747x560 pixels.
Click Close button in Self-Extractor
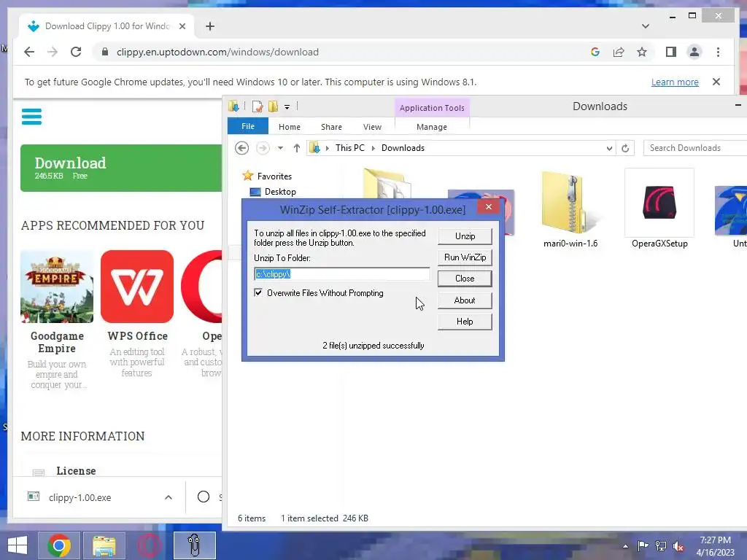(465, 279)
